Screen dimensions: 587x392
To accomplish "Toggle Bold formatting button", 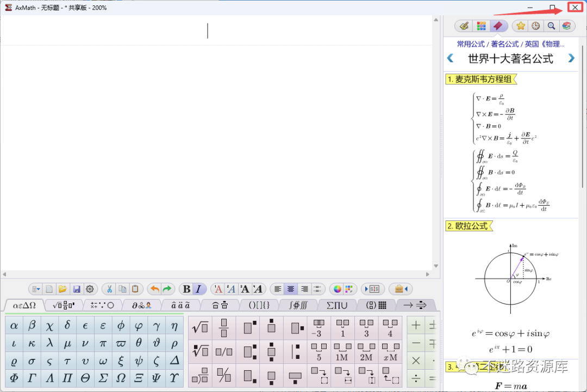I will pos(186,289).
